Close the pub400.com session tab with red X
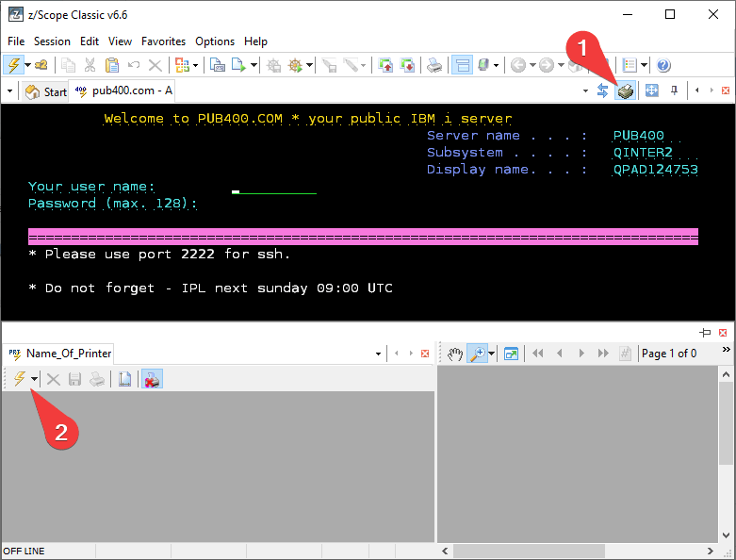The width and height of the screenshot is (736, 560). point(726,91)
